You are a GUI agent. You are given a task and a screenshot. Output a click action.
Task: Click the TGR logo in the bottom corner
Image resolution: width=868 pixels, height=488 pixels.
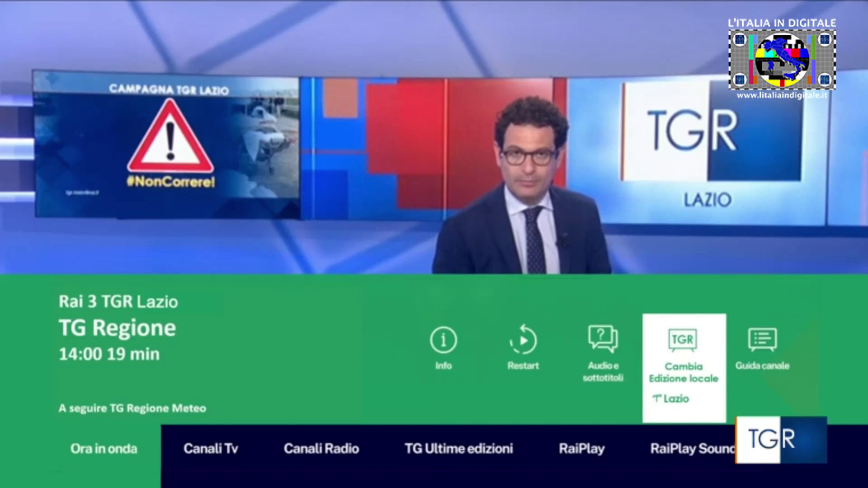point(781,440)
